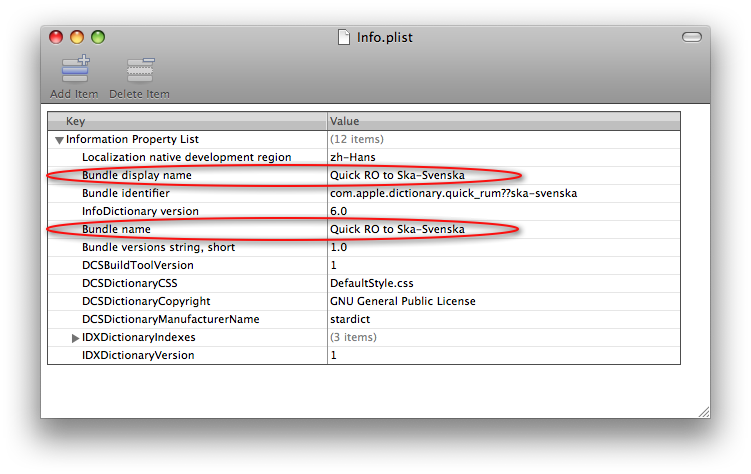Click the green zoom window button
The height and width of the screenshot is (474, 751).
(x=98, y=37)
